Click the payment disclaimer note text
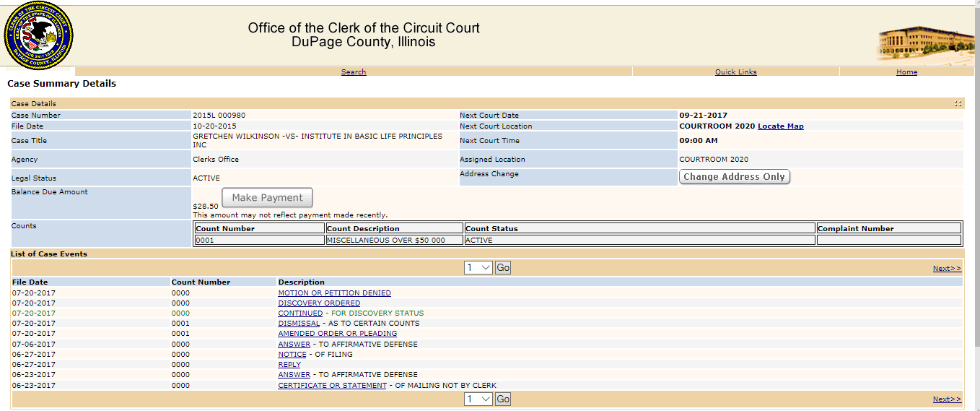The width and height of the screenshot is (980, 411). (x=290, y=215)
